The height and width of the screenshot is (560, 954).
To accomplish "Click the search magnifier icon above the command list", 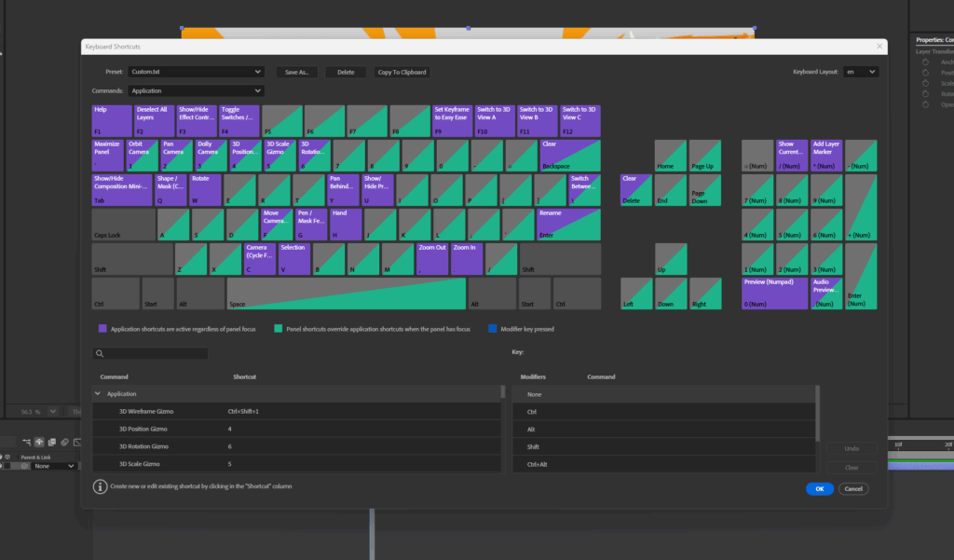I will pyautogui.click(x=99, y=354).
